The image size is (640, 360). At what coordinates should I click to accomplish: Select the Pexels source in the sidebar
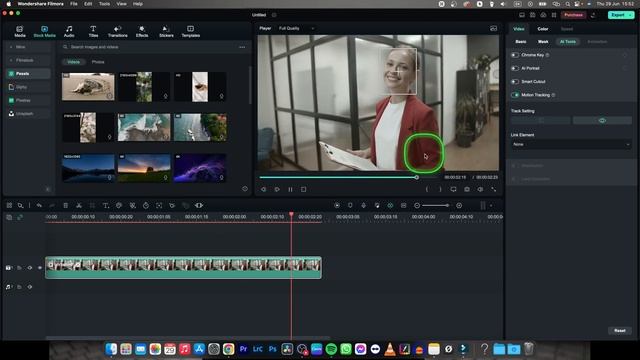pyautogui.click(x=29, y=73)
